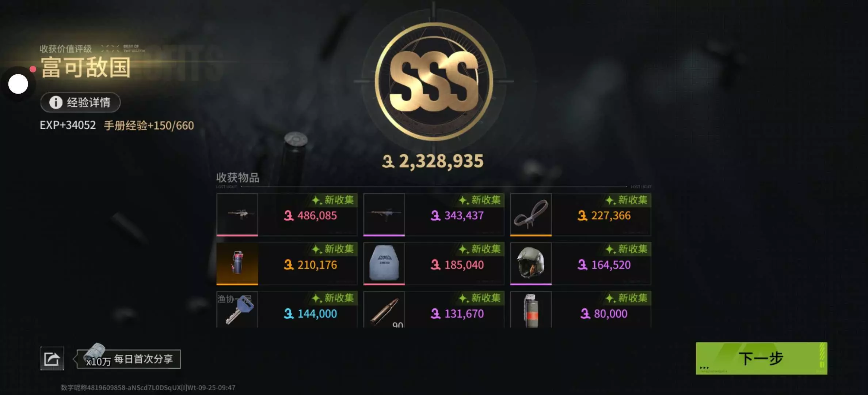Click the 富可敌国 rating title
This screenshot has height=395, width=868.
point(86,68)
